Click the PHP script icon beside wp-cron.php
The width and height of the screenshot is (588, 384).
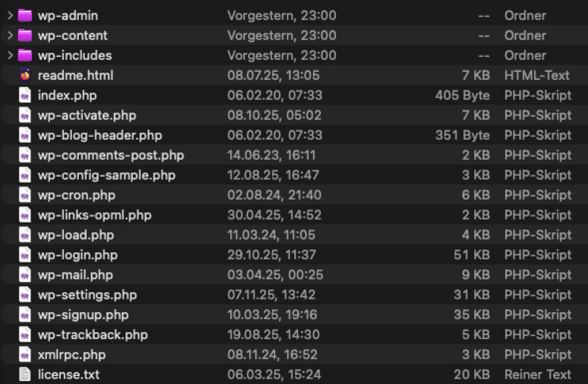click(x=24, y=195)
